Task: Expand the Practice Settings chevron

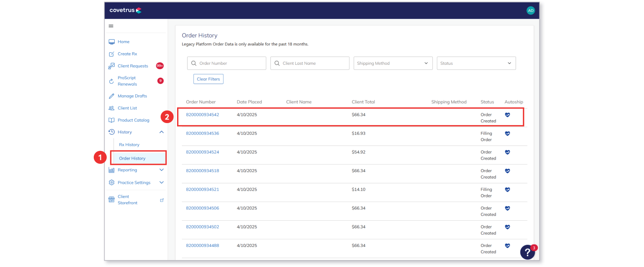Action: (x=161, y=183)
